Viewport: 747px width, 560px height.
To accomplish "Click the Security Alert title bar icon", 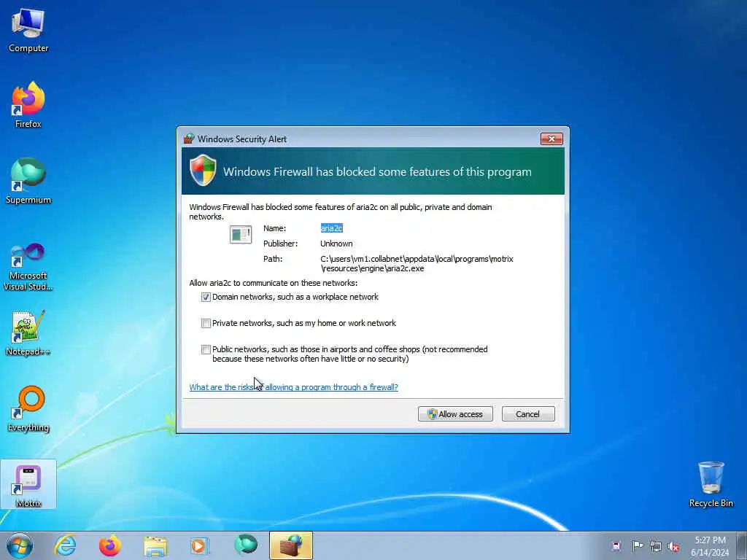I will coord(189,139).
